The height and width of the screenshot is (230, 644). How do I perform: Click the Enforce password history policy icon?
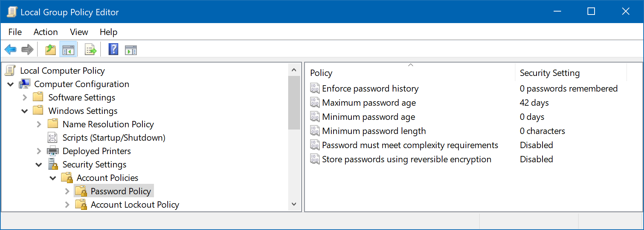[x=315, y=88]
